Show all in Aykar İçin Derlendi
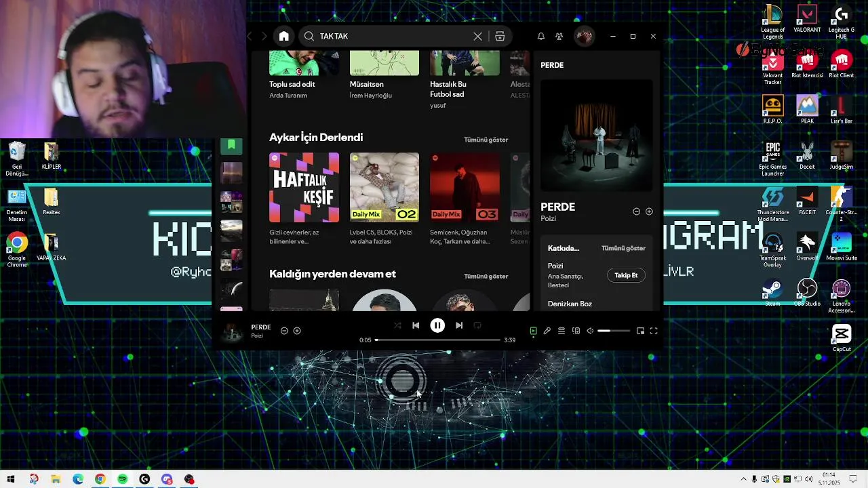Viewport: 868px width, 488px height. click(486, 140)
